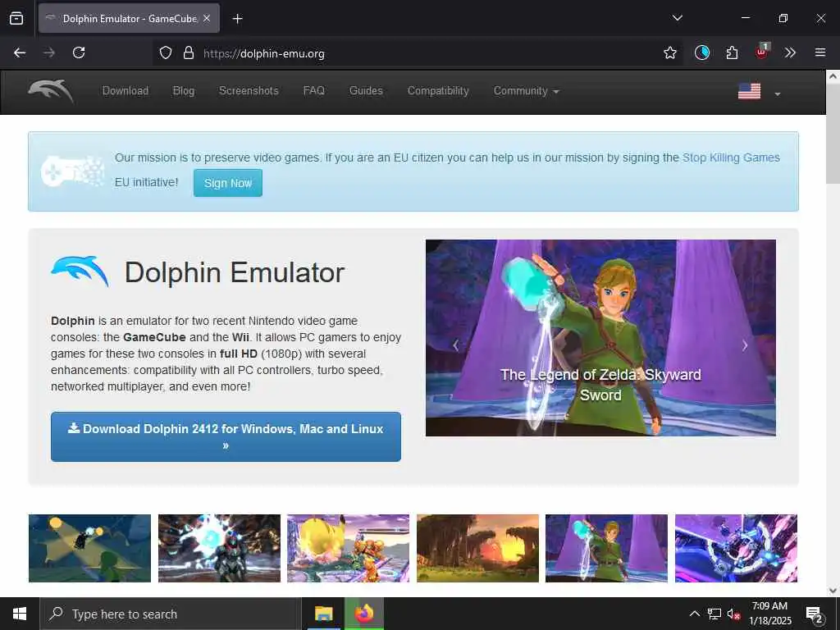
Task: Click the gamepad icon in the mission banner
Action: click(x=72, y=171)
